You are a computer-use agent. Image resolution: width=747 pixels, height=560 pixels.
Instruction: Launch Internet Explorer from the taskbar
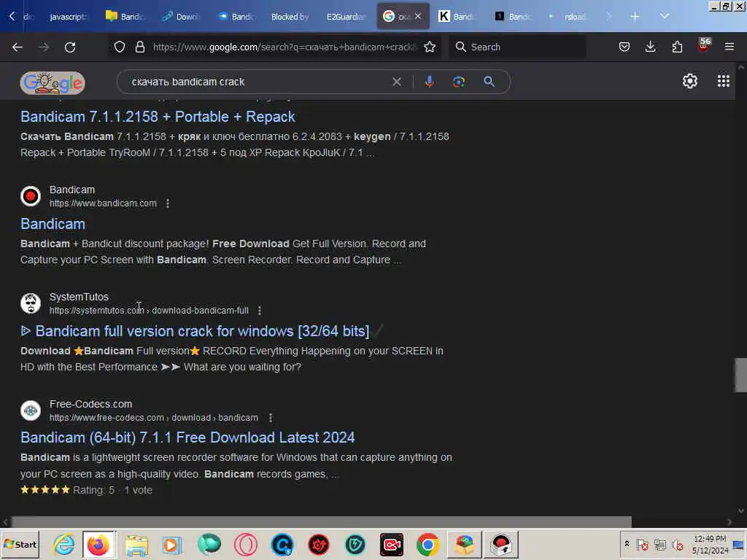tap(64, 544)
